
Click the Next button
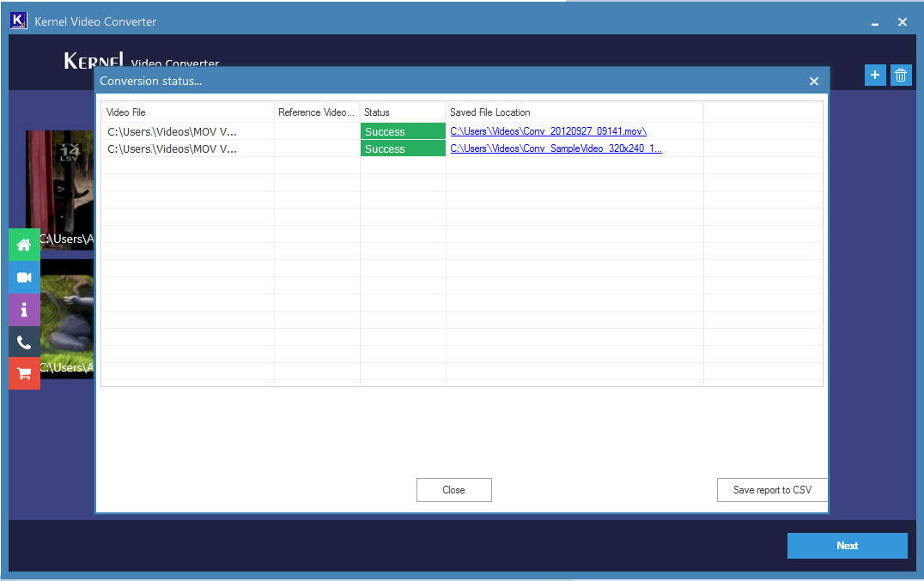click(848, 546)
